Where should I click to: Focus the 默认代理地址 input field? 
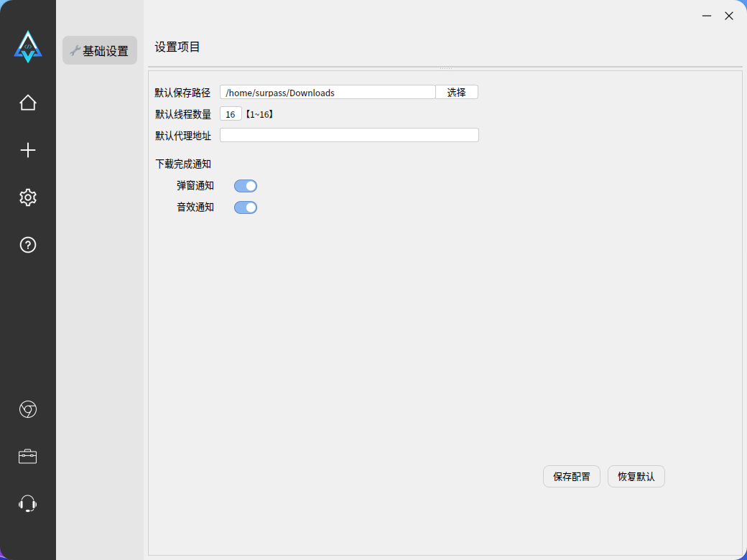point(349,135)
